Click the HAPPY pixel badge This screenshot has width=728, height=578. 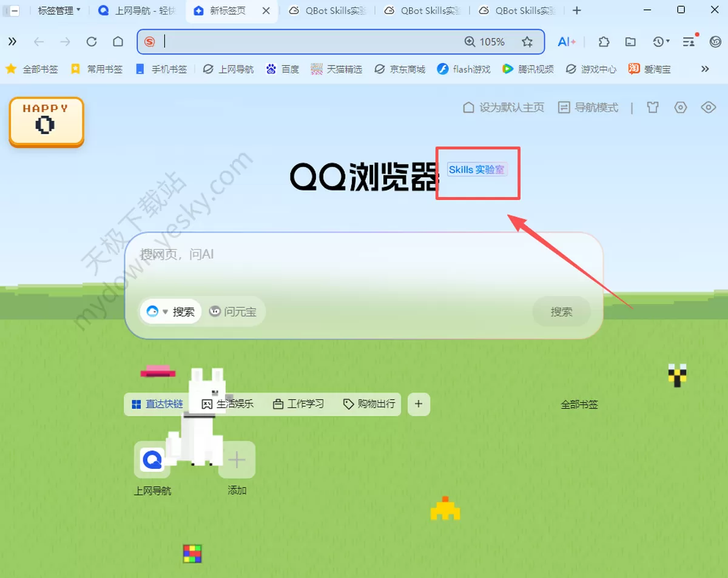click(46, 122)
